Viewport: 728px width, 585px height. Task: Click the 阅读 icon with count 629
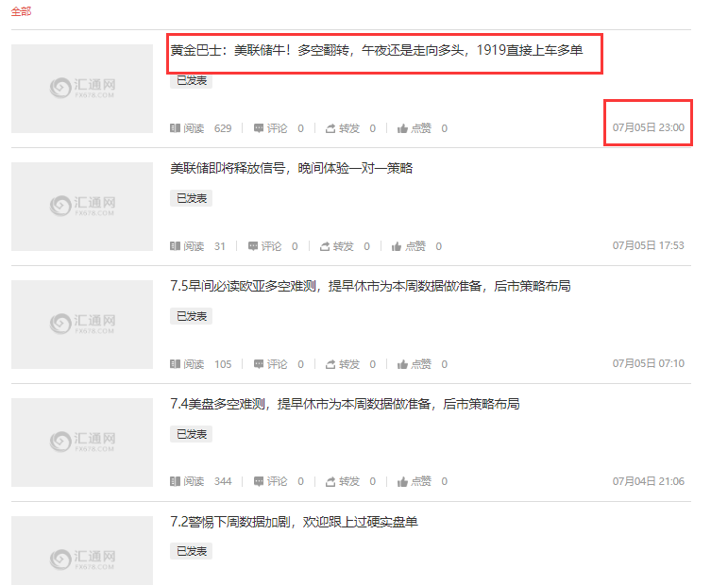point(175,128)
